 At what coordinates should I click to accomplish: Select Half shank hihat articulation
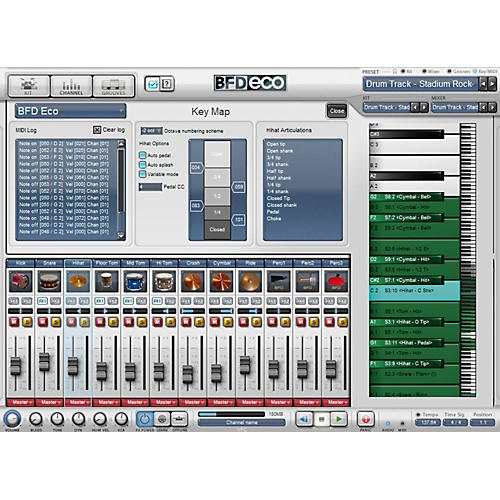tap(279, 178)
